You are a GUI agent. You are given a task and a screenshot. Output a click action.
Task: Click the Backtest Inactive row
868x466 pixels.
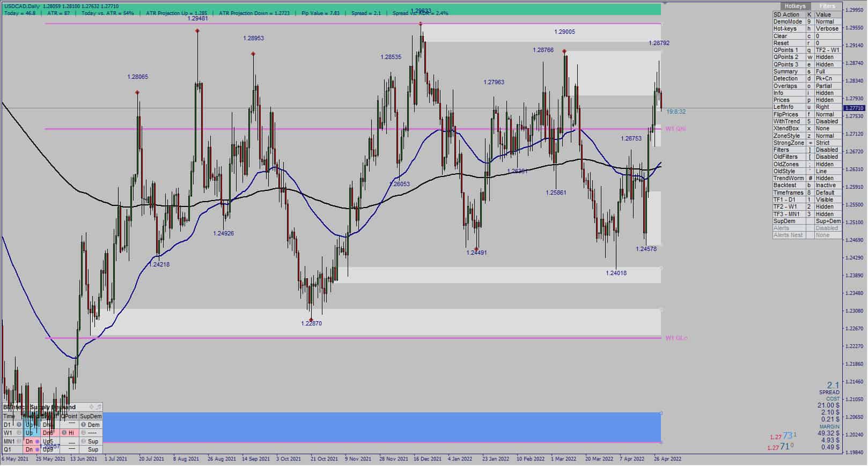coord(807,185)
